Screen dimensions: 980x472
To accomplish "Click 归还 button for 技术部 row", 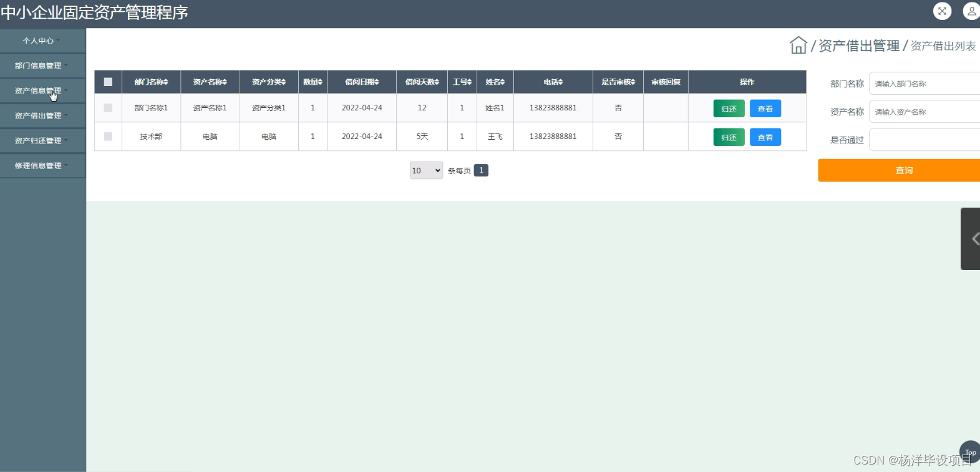I will point(729,137).
